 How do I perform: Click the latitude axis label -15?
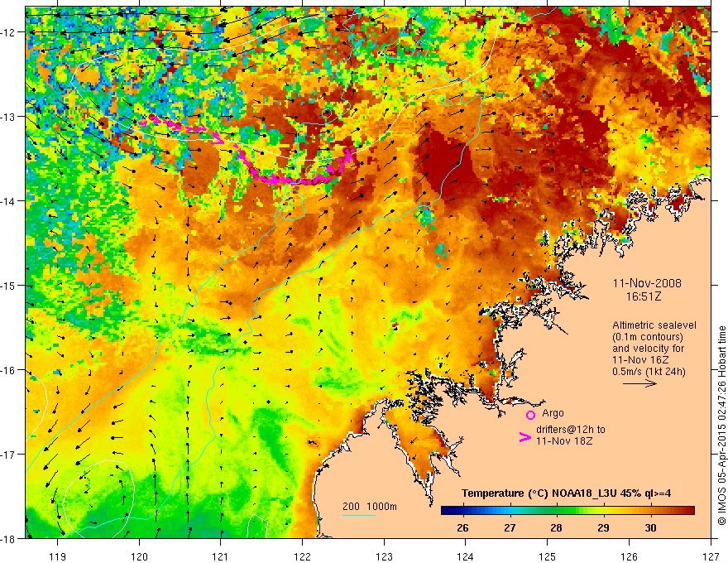tap(9, 285)
